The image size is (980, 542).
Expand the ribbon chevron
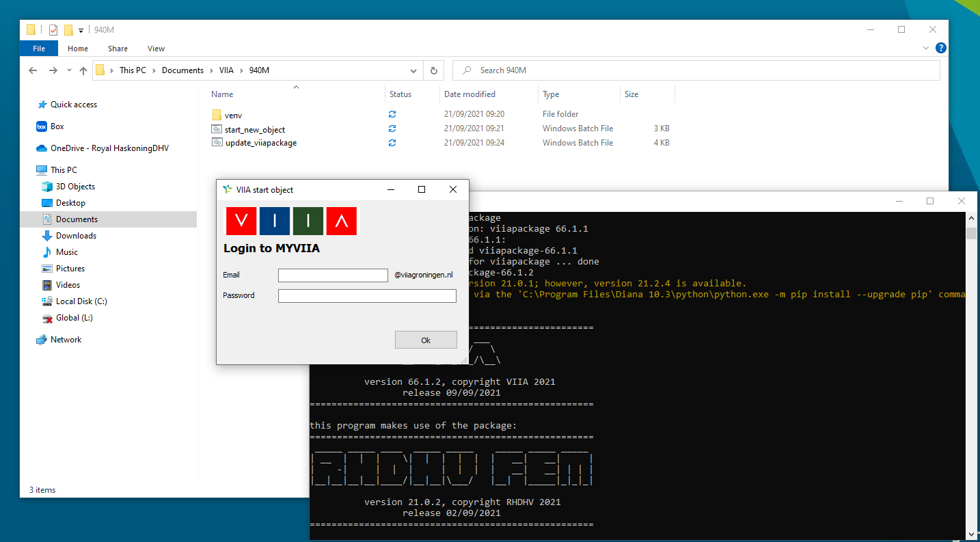pos(926,48)
